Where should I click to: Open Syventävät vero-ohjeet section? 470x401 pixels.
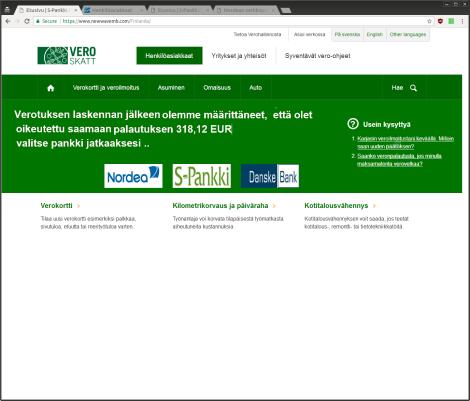pos(318,56)
